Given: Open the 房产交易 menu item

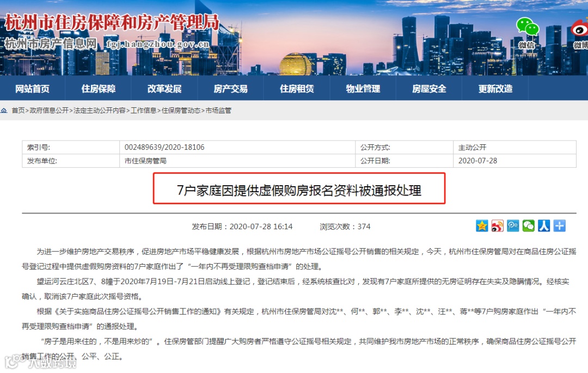Looking at the screenshot, I should pyautogui.click(x=230, y=89).
